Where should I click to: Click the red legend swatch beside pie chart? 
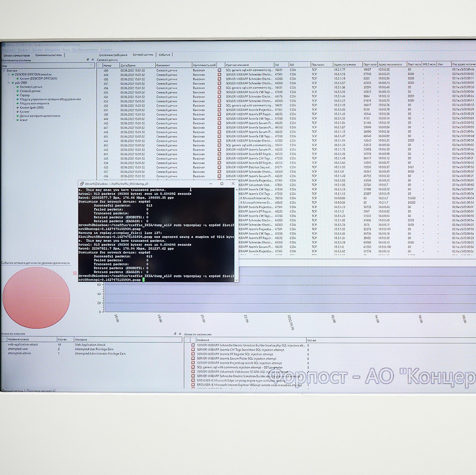coord(75,273)
